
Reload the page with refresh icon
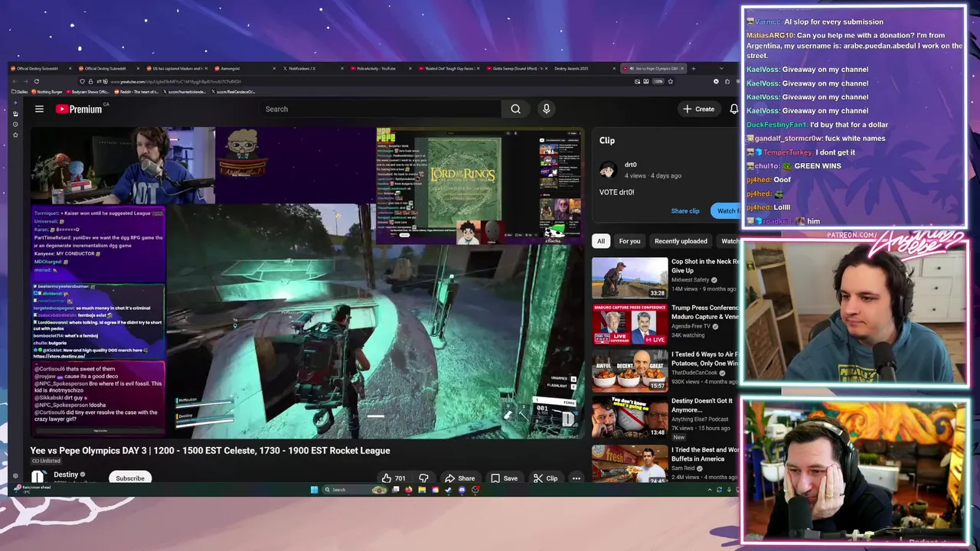[x=38, y=81]
